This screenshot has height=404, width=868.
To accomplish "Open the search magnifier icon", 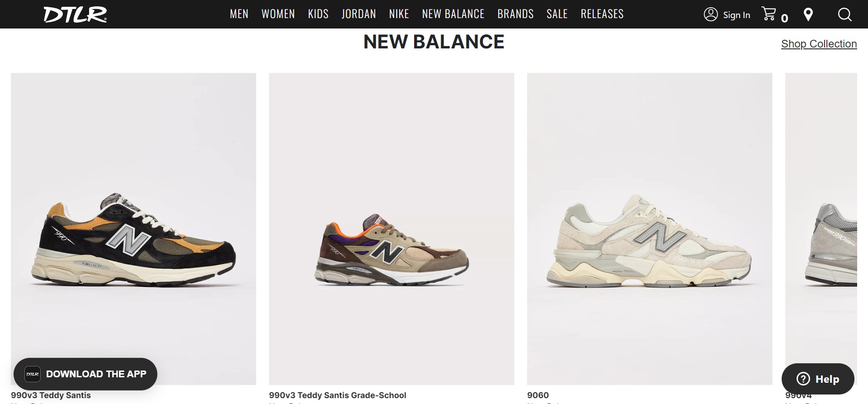I will tap(844, 14).
